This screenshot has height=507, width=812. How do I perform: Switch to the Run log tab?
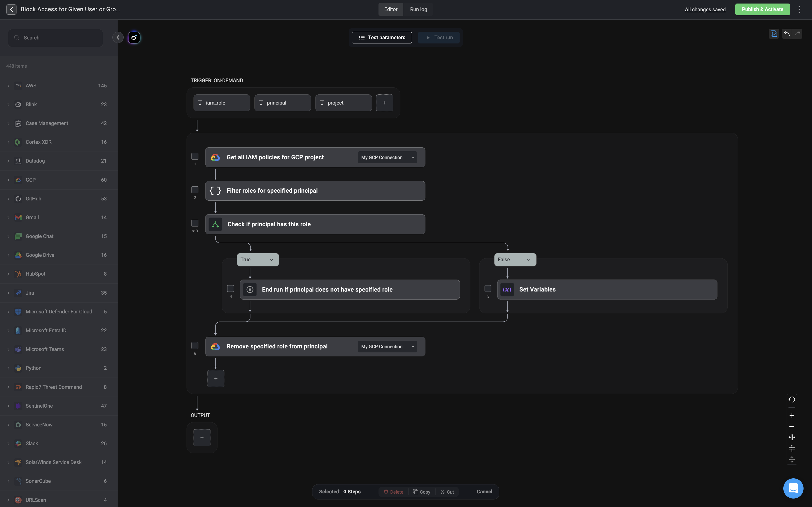point(418,9)
